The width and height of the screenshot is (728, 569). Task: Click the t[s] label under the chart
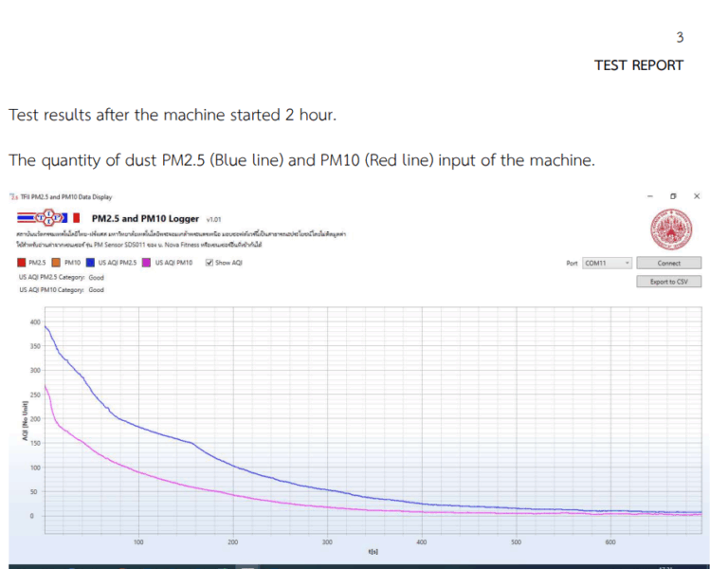373,551
